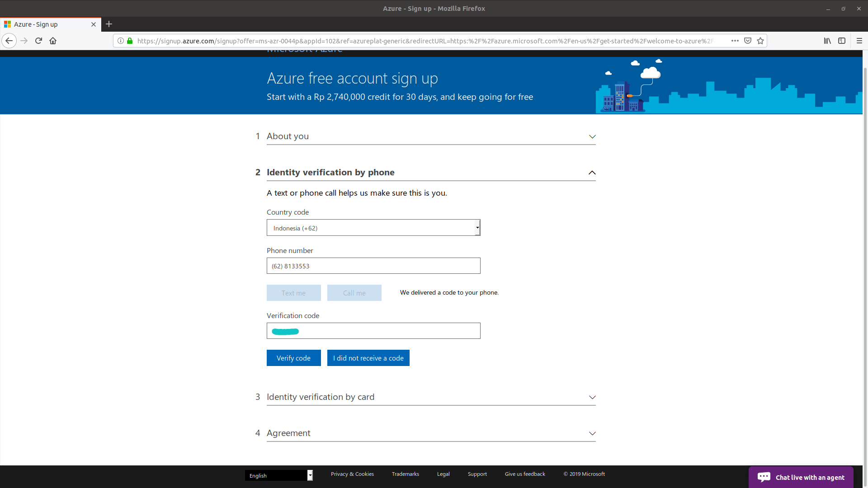
Task: Open the Firefox hamburger menu
Action: click(x=859, y=41)
